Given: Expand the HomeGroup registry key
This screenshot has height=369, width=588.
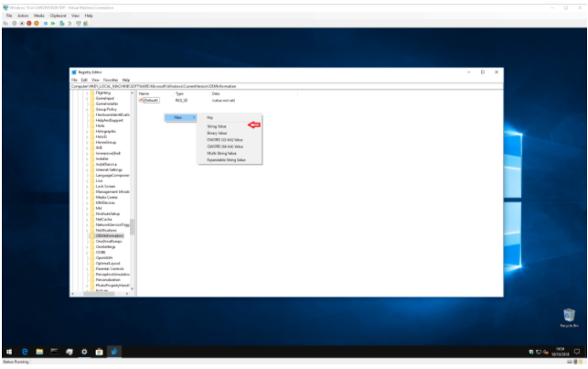Looking at the screenshot, I should point(87,142).
